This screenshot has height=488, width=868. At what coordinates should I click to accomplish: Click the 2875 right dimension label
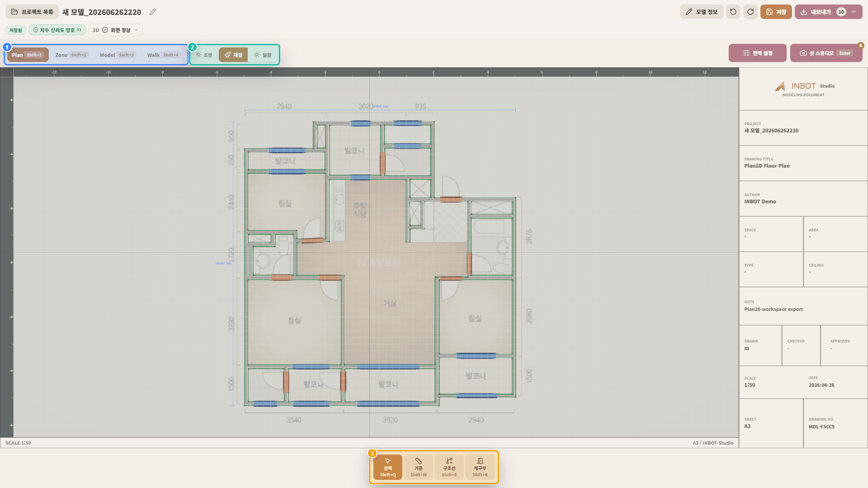529,236
